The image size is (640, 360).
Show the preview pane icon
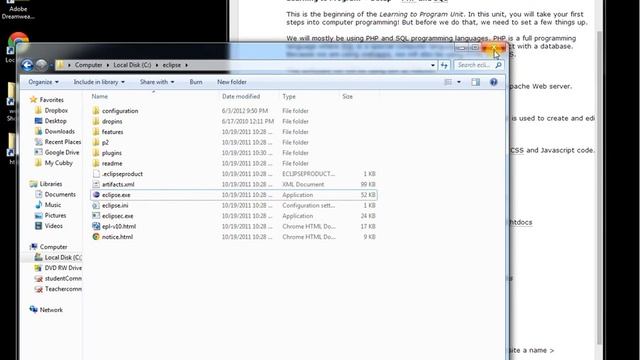[x=476, y=82]
